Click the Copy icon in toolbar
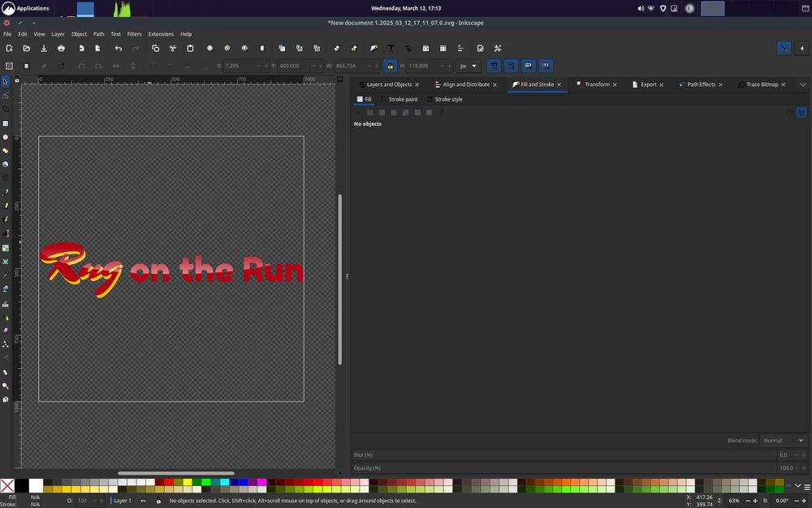 (155, 48)
